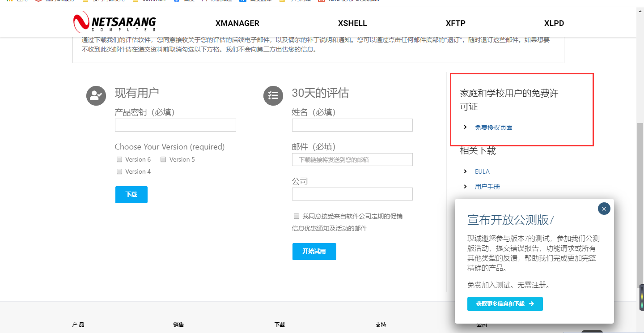Screen dimensions: 644x333
Task: Click the existing user person icon
Action: 96,96
